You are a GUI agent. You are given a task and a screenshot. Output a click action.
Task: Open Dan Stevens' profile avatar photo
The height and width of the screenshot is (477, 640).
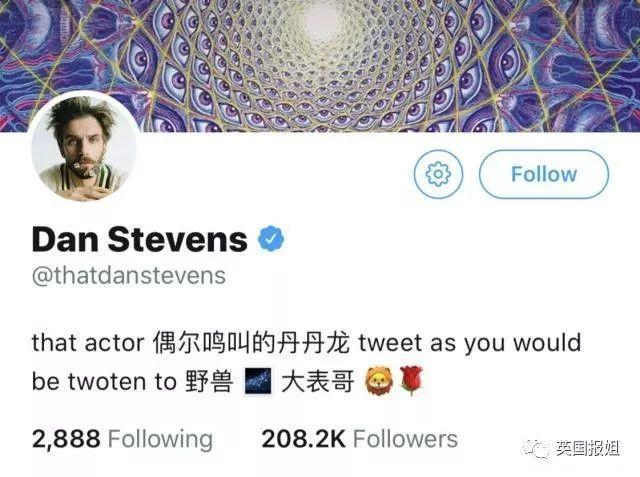click(x=84, y=146)
